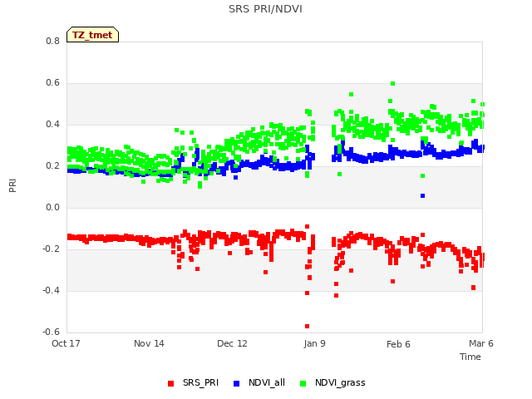Click the blue NDVI_all legend swatch

236,383
